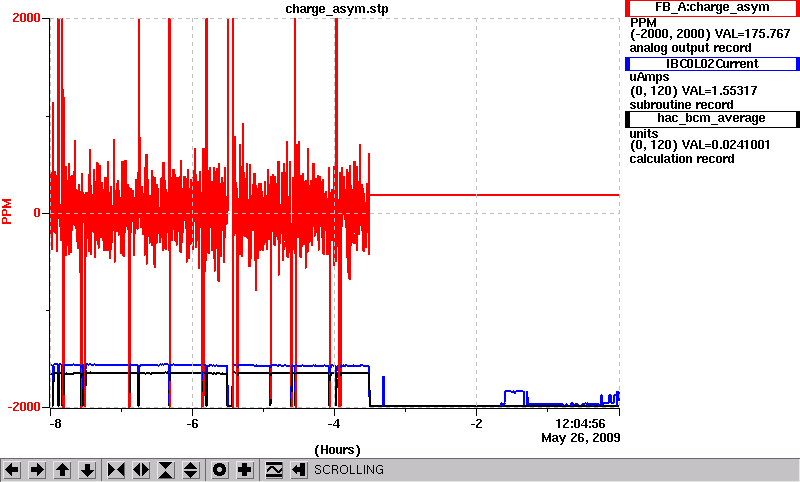Select the FB_A:charge_asym curve legend
The image size is (800, 482).
point(712,8)
